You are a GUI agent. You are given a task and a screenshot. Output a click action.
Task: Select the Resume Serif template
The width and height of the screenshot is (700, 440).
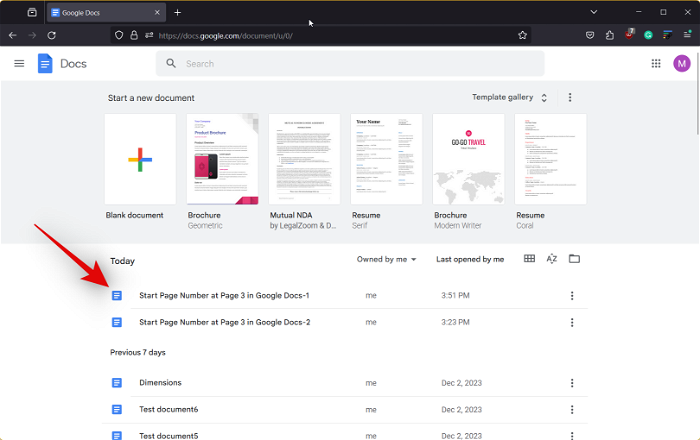coord(386,159)
